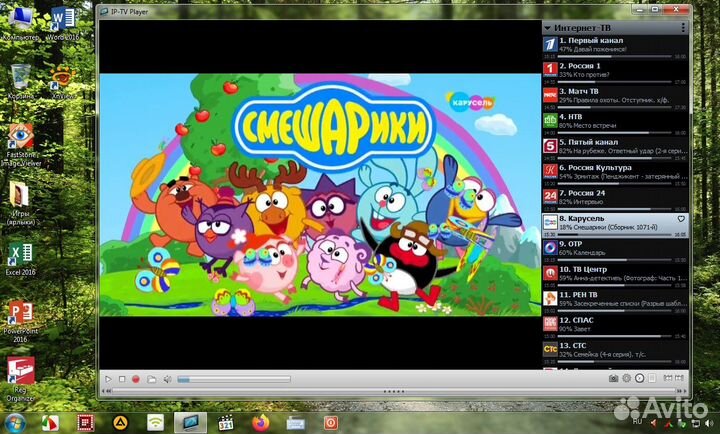The image size is (720, 434).
Task: Select channel 3. Матч ТВ
Action: tap(615, 99)
